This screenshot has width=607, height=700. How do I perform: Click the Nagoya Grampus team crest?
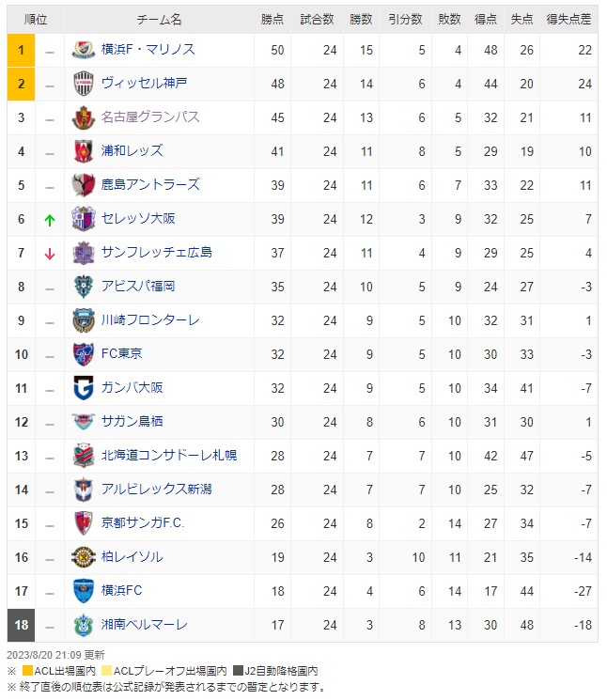pyautogui.click(x=84, y=117)
